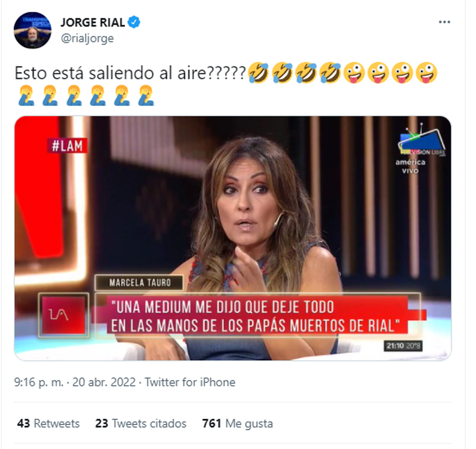View the 43 Retweets list

point(48,423)
